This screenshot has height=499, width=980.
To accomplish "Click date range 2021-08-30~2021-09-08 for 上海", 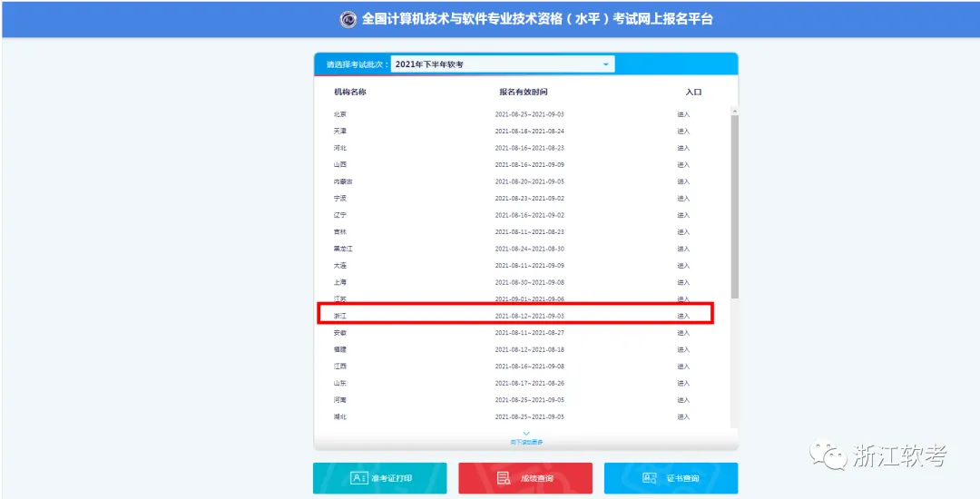I will coord(529,283).
